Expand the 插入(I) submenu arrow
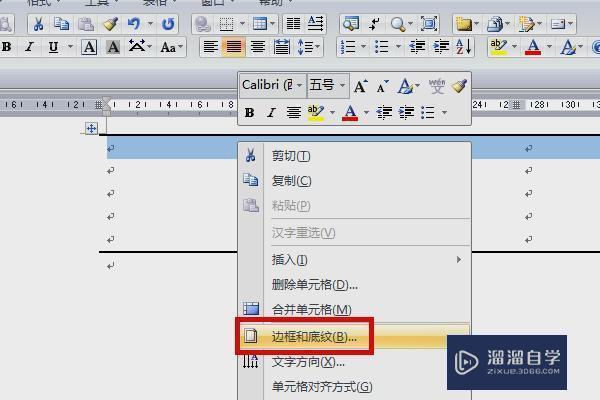 [458, 260]
